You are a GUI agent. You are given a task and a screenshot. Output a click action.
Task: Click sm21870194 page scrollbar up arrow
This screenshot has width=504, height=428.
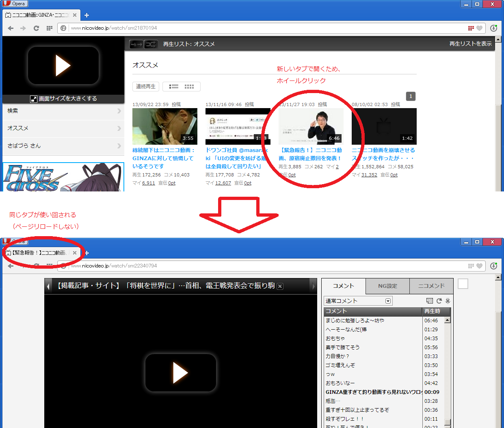pos(498,39)
